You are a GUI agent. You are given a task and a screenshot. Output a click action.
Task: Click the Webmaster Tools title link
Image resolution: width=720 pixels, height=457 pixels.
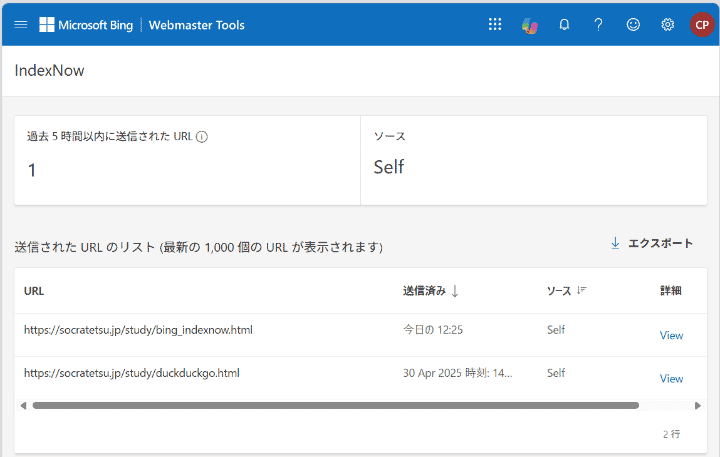point(197,25)
